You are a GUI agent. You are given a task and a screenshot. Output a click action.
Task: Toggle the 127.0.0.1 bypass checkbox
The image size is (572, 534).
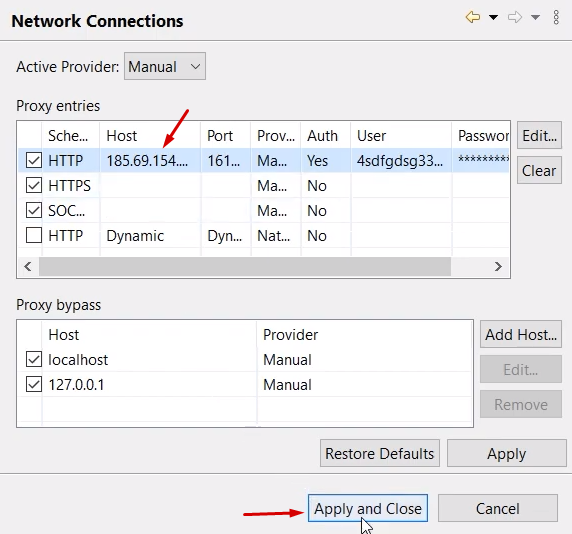(x=34, y=384)
